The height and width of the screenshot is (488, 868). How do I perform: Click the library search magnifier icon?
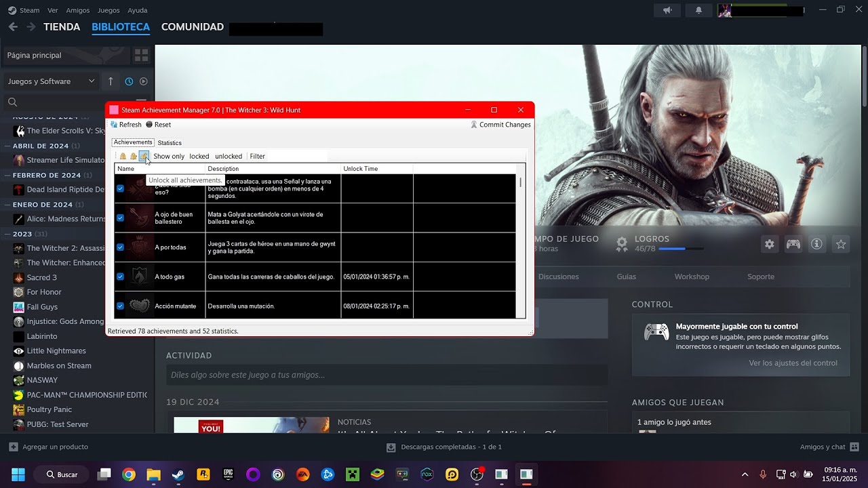pyautogui.click(x=12, y=102)
